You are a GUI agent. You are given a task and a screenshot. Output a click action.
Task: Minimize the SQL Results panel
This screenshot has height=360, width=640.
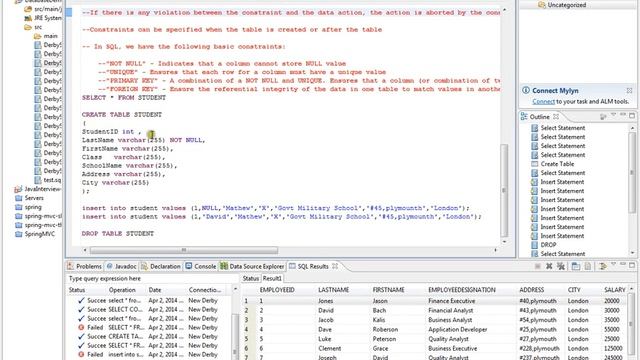click(x=623, y=265)
